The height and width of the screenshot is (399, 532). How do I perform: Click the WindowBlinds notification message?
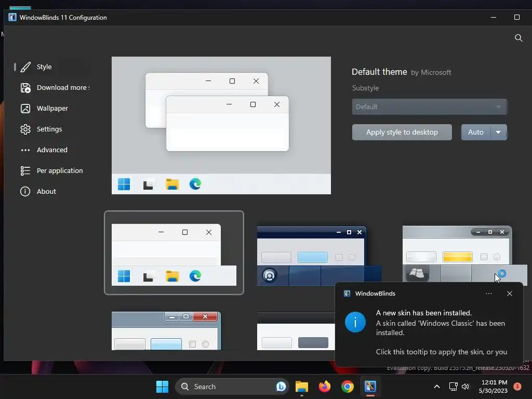click(x=441, y=332)
